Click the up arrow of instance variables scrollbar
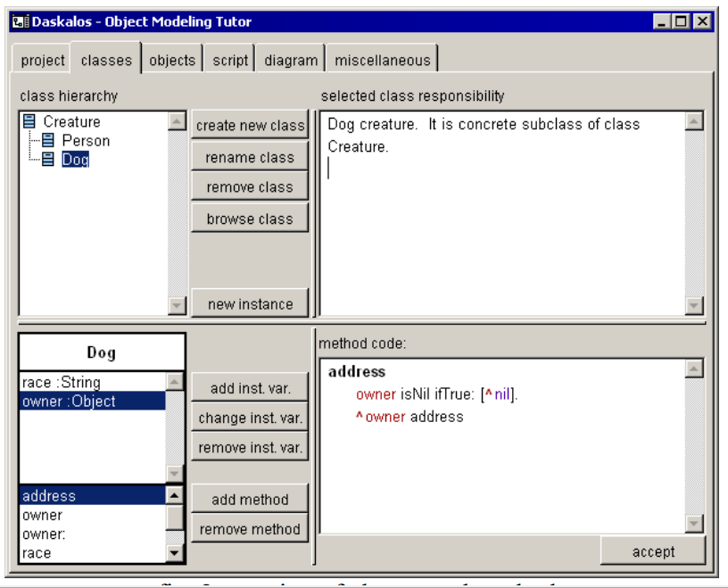728x588 pixels. pos(175,382)
